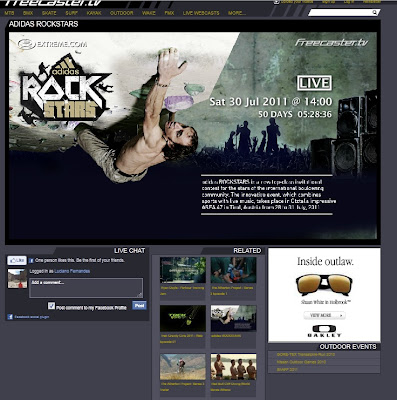The width and height of the screenshot is (397, 400).
Task: Click the Extreme.com logo on the banner
Action: click(52, 44)
